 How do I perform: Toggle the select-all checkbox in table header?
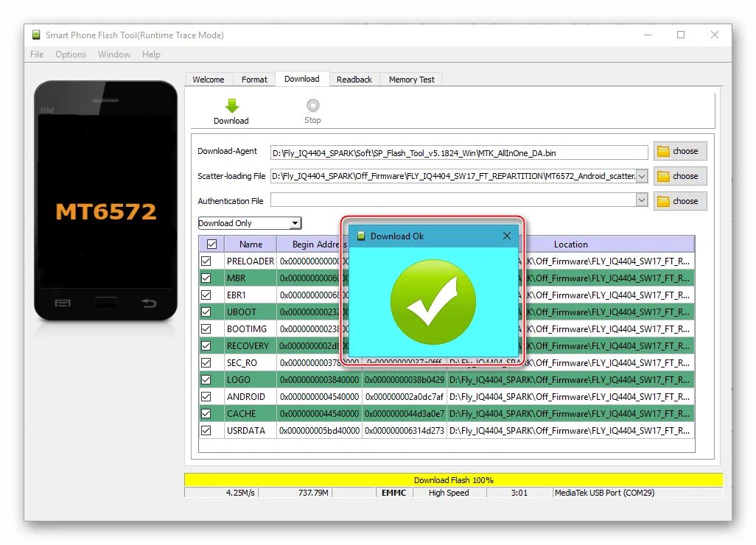(x=211, y=245)
